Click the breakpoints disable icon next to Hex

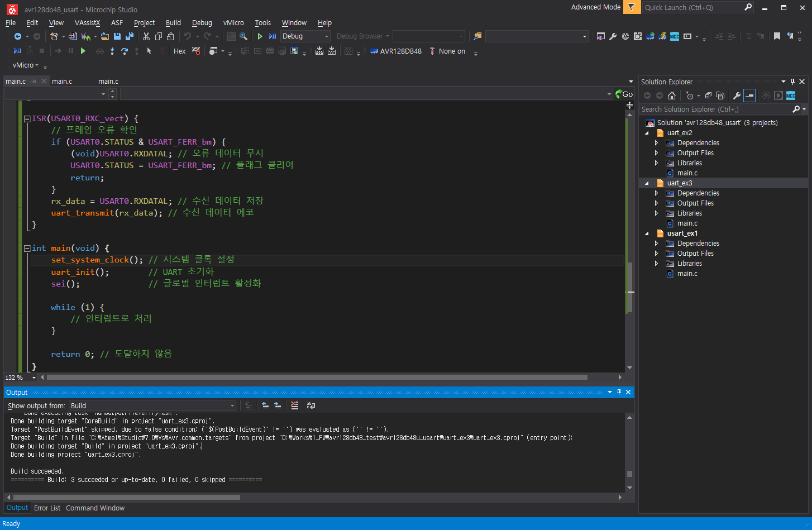coord(196,51)
